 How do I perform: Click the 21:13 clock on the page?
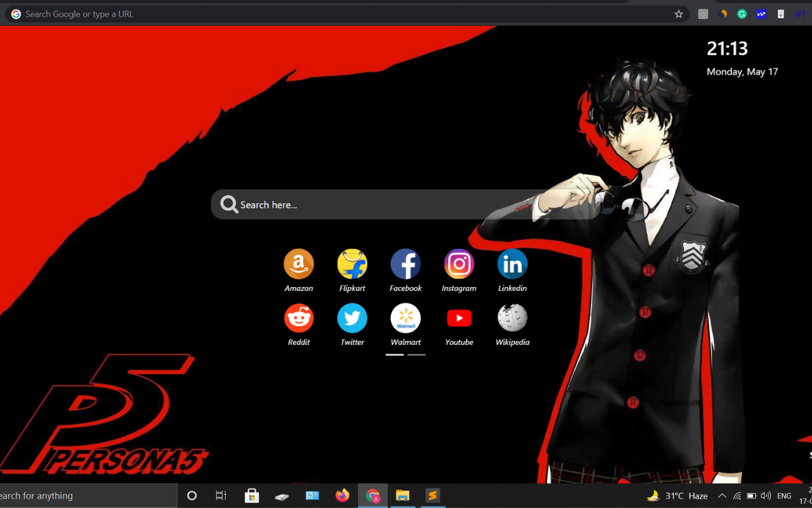pos(727,48)
